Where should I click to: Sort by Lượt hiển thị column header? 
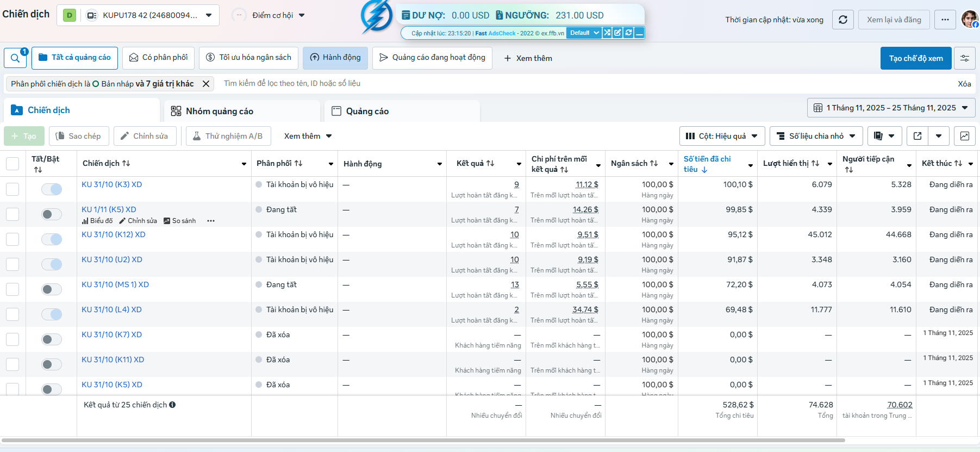(x=791, y=163)
